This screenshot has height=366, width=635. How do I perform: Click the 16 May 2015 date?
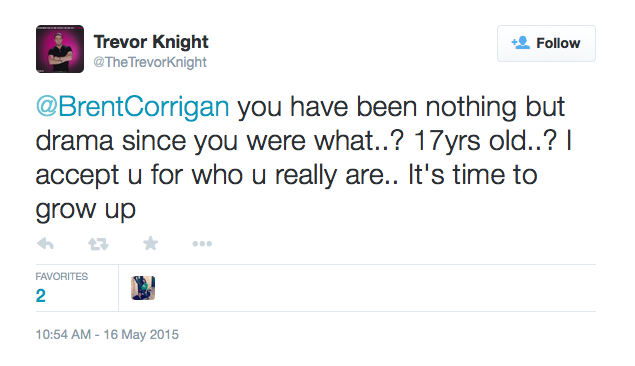141,334
